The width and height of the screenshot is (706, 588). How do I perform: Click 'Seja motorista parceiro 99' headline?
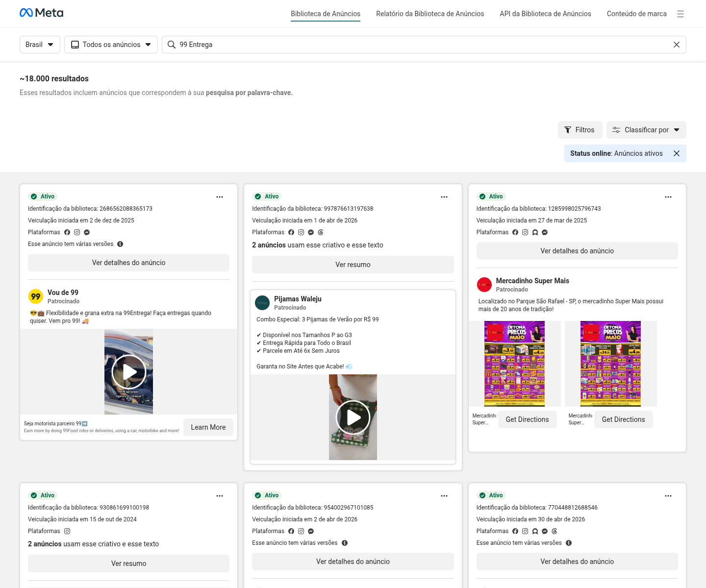(56, 423)
